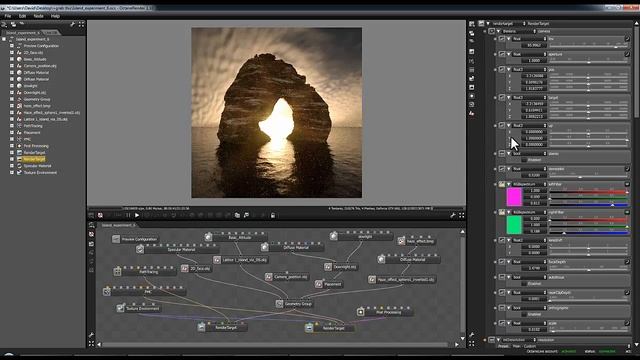Click the fov curve icon at row end
This screenshot has width=640, height=360.
coord(627,39)
